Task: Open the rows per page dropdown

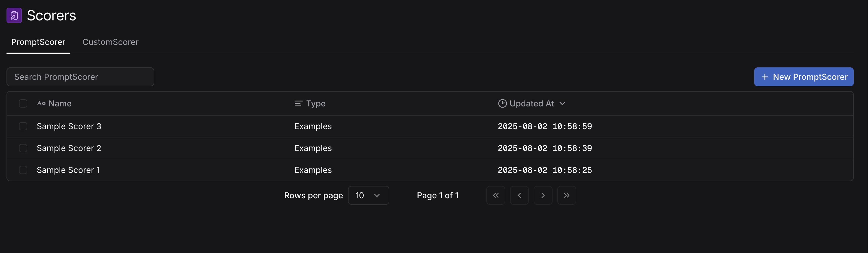Action: 368,195
